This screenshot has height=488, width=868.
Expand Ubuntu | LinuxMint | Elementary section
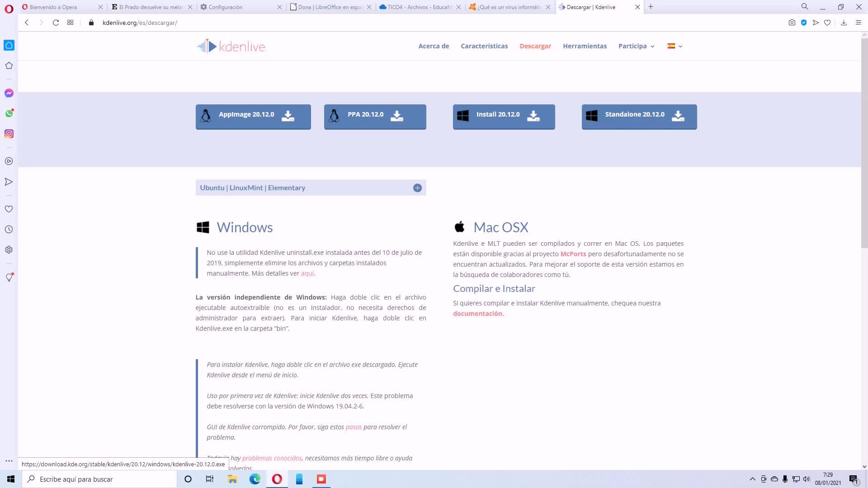coord(417,188)
